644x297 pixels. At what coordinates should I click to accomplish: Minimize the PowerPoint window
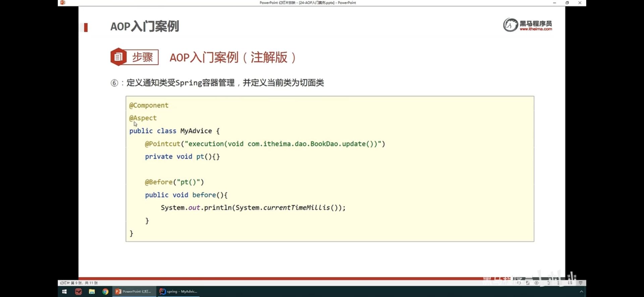554,3
